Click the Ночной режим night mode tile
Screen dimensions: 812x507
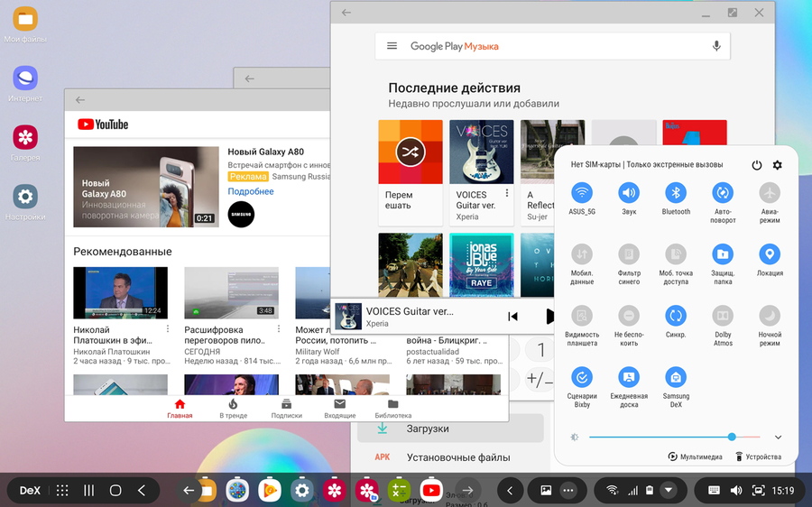click(770, 316)
